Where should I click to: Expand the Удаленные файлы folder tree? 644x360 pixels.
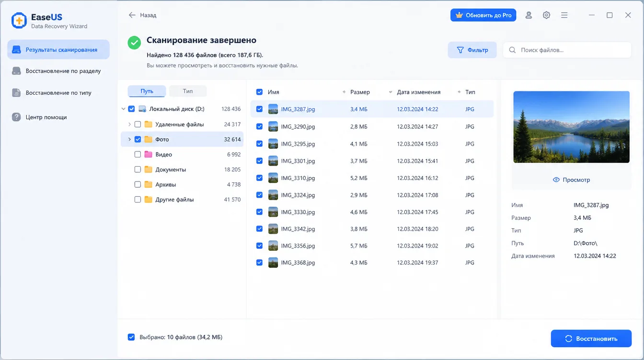click(129, 124)
